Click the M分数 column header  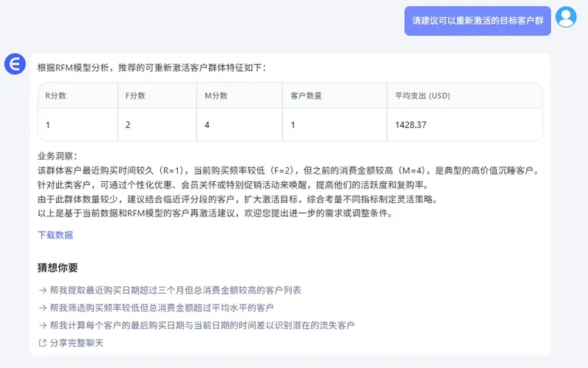point(216,96)
